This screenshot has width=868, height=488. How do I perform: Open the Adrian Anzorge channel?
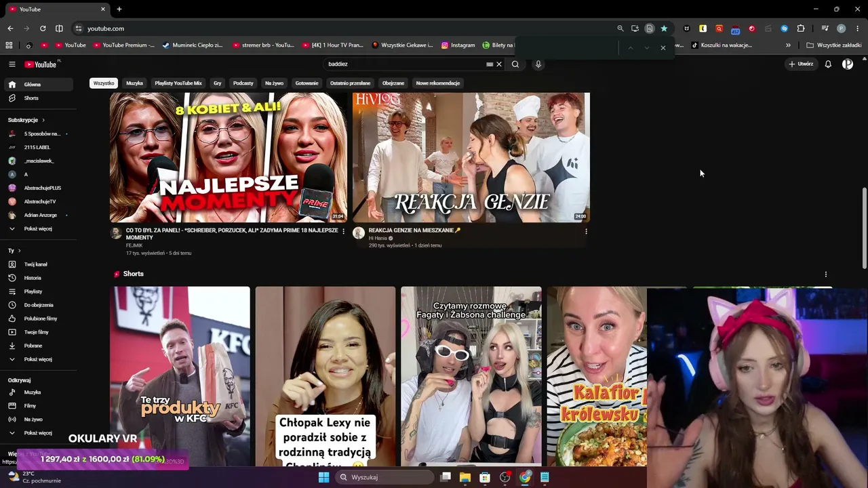pos(37,215)
